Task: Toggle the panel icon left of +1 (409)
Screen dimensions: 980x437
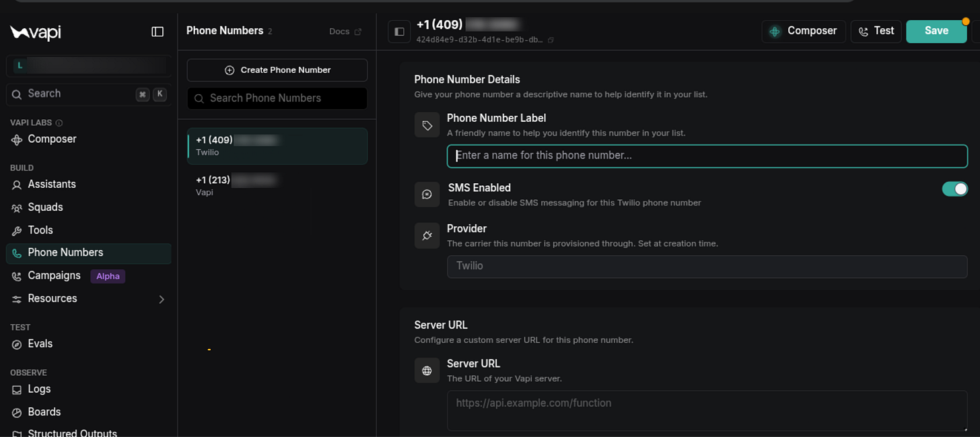Action: pos(399,32)
